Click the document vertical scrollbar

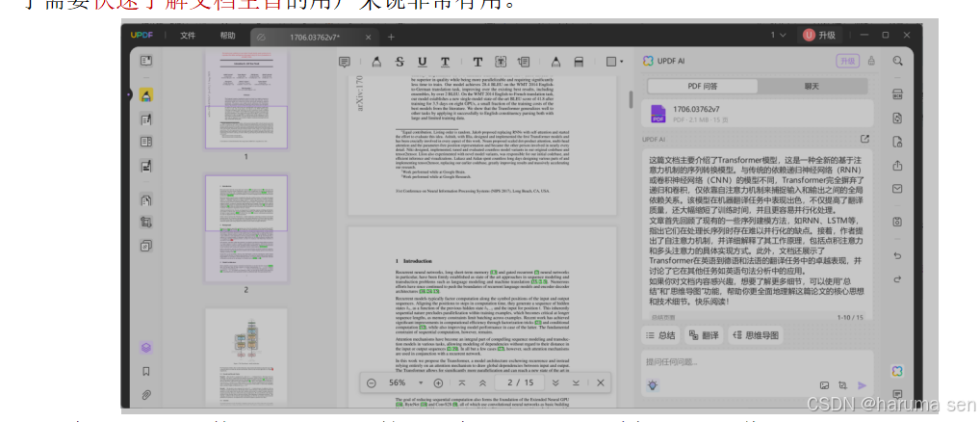631,100
